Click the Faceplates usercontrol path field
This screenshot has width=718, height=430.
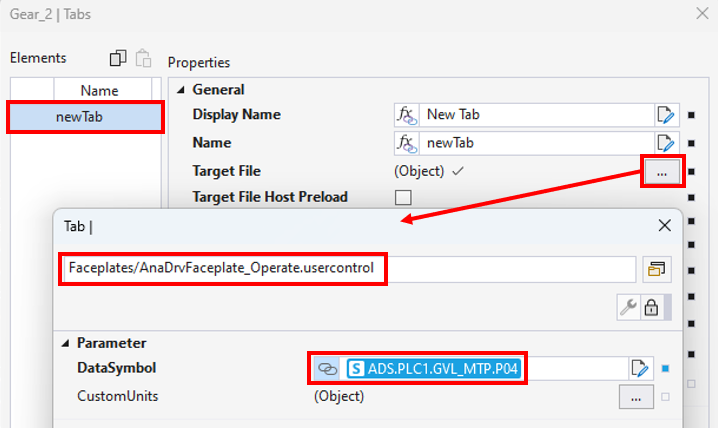tap(348, 269)
